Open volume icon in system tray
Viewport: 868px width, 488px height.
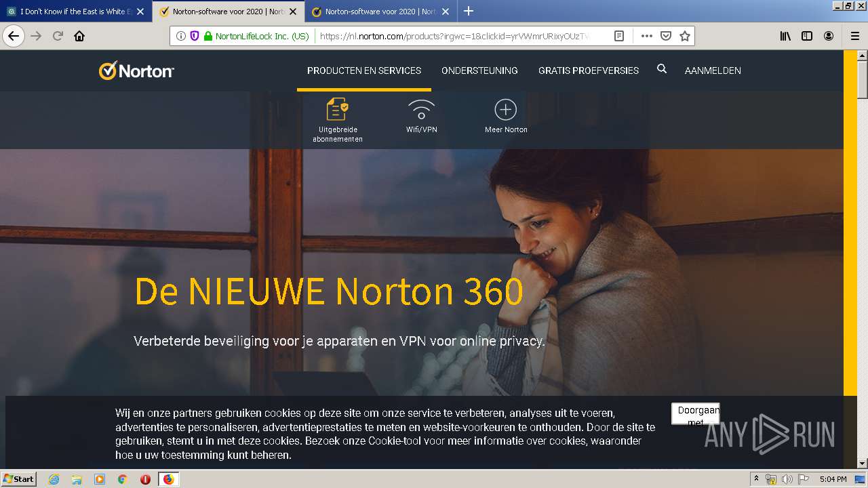pos(787,479)
